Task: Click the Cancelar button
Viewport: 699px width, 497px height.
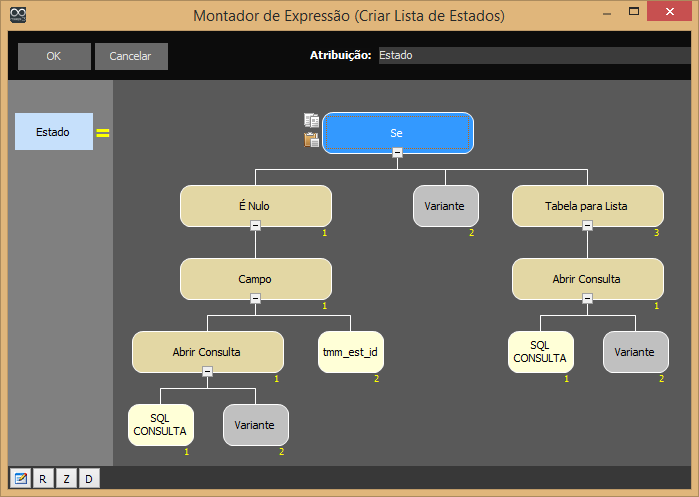Action: point(131,56)
